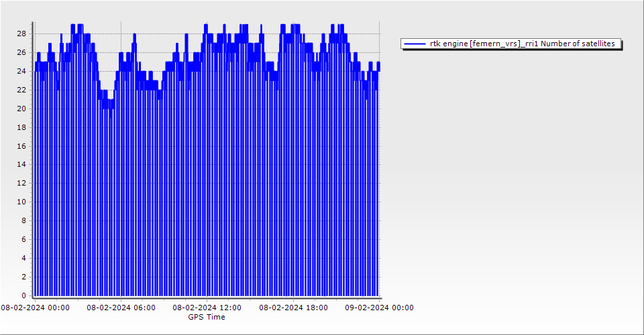Screen dimensions: 644x335
Task: Select the 24 tick label on y-axis
Action: point(21,71)
